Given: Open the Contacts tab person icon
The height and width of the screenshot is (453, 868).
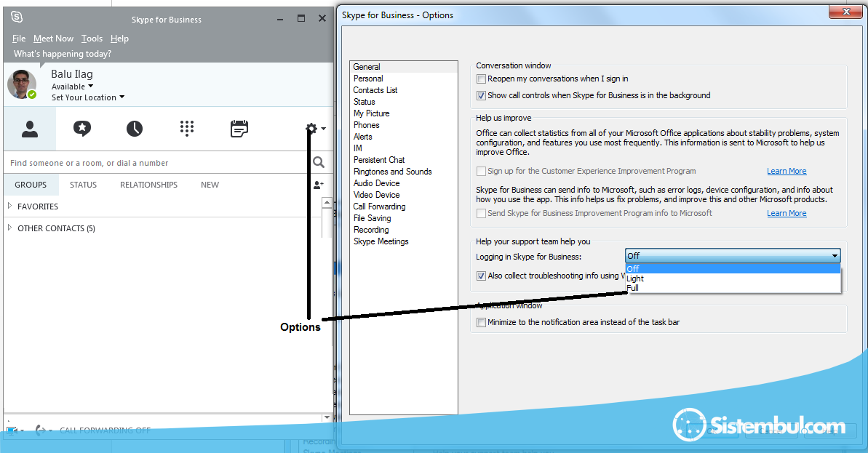Looking at the screenshot, I should click(x=30, y=129).
